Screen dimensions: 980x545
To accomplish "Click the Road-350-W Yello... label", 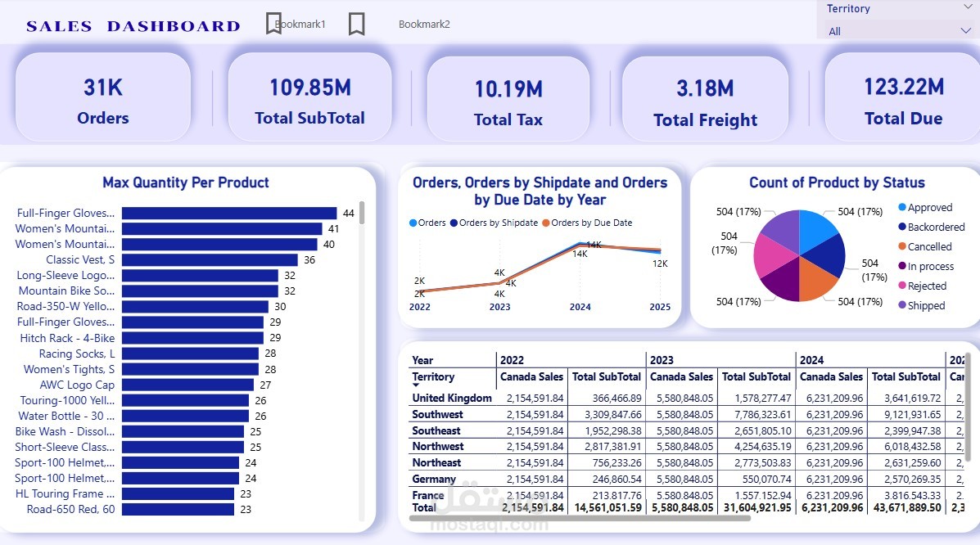I will tap(65, 306).
